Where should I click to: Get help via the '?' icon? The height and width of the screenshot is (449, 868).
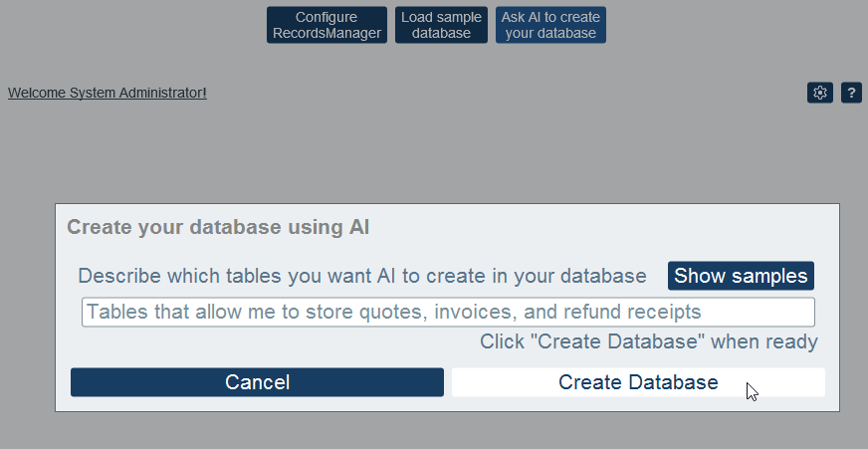tap(851, 93)
